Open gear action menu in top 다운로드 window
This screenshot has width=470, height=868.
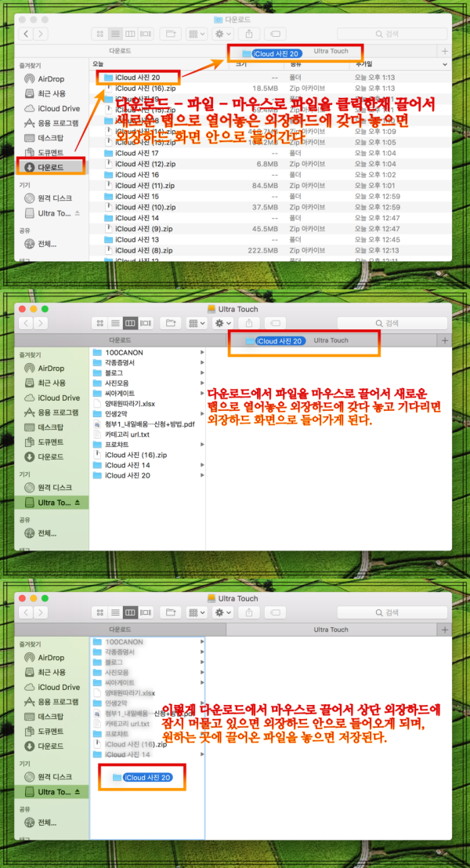tap(224, 34)
